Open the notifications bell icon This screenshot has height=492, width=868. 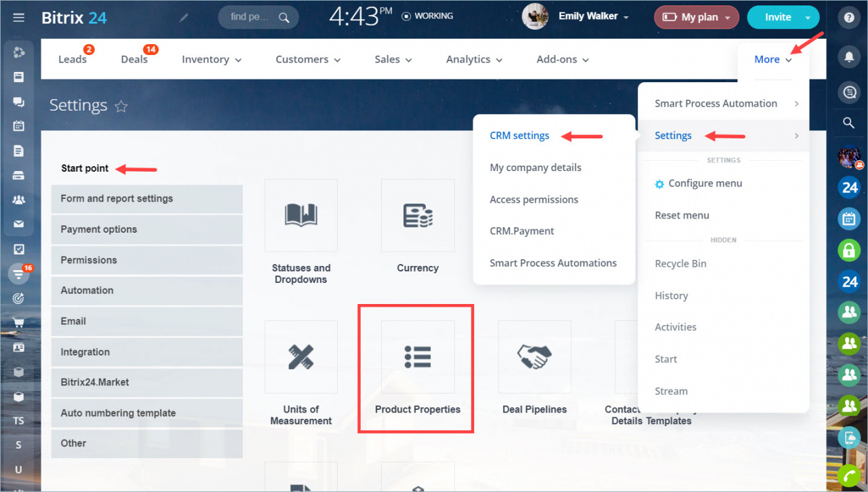coord(849,58)
